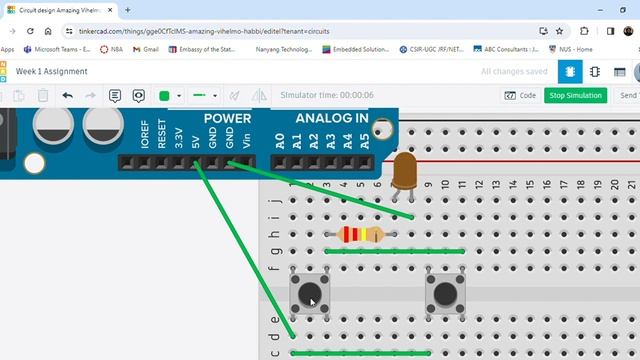Screen dimensions: 640x360
Task: Switch to Schematic view
Action: [595, 71]
